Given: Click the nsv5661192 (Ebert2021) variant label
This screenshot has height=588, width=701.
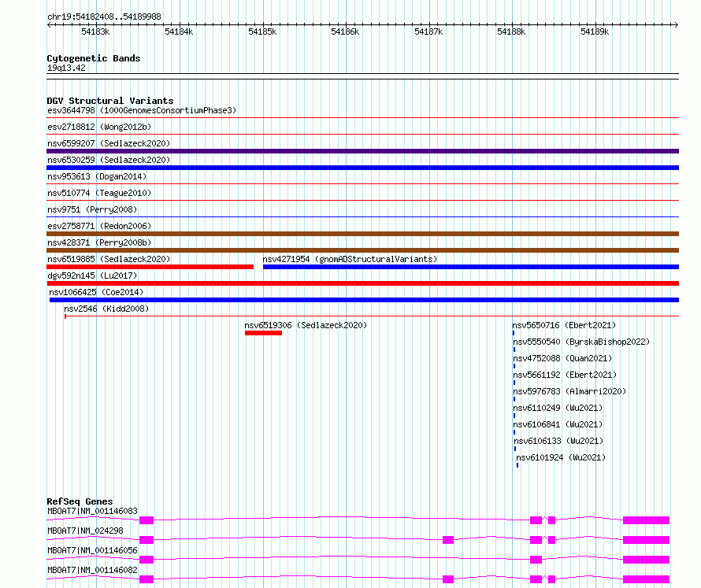Looking at the screenshot, I should (x=565, y=375).
